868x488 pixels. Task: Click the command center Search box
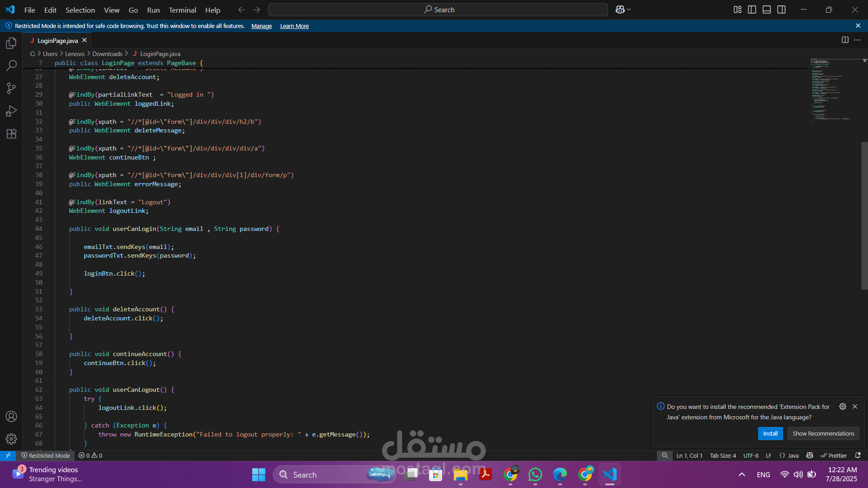[x=438, y=9]
